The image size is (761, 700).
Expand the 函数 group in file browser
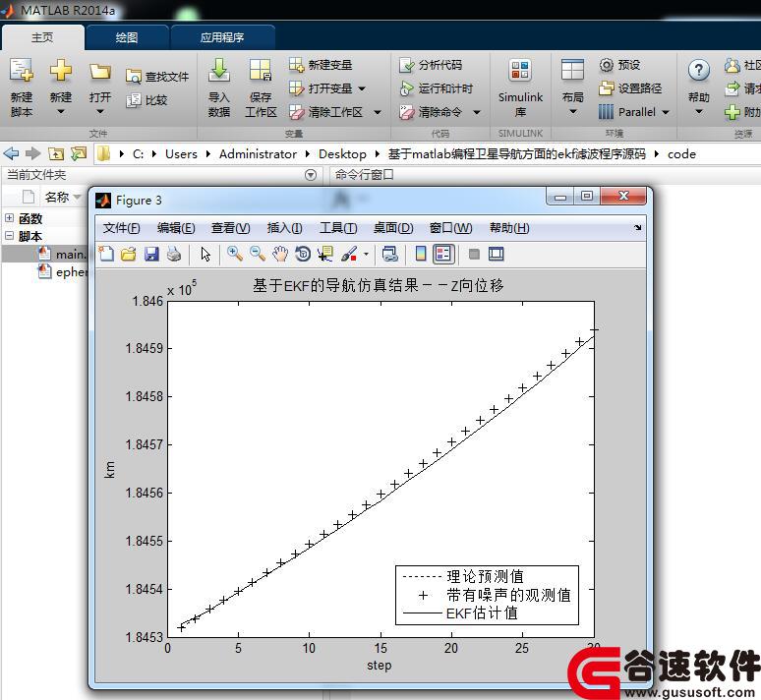(9, 218)
